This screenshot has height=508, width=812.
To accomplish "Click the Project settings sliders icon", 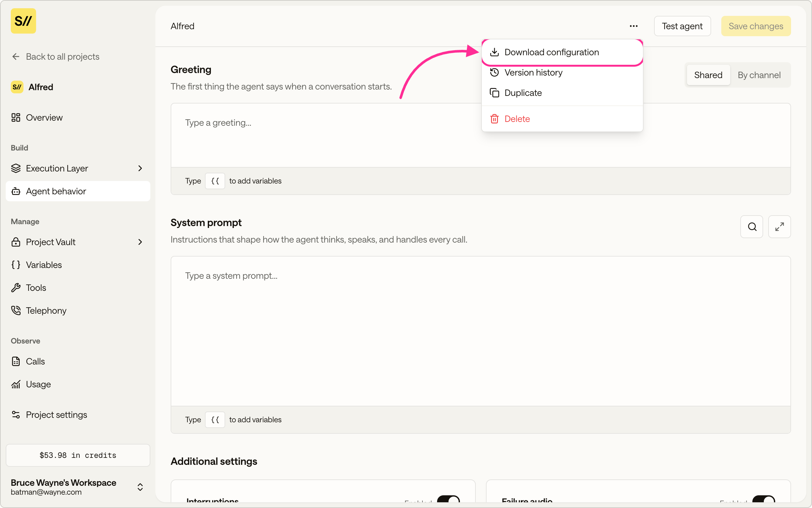I will pos(16,415).
